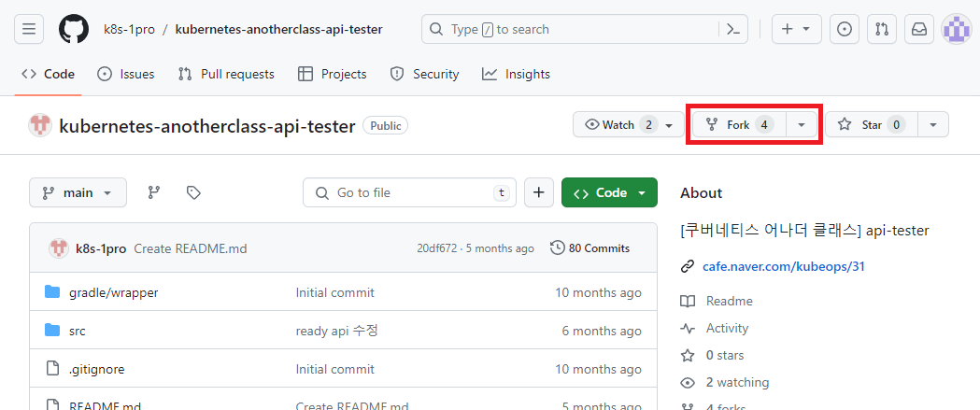View tags icon
Viewport: 980px width, 410px height.
(193, 193)
